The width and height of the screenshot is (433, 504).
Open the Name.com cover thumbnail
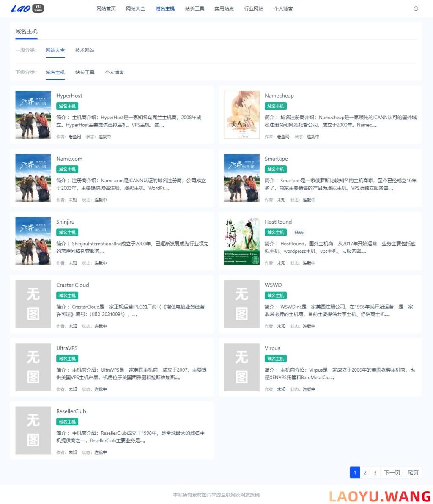pyautogui.click(x=33, y=178)
